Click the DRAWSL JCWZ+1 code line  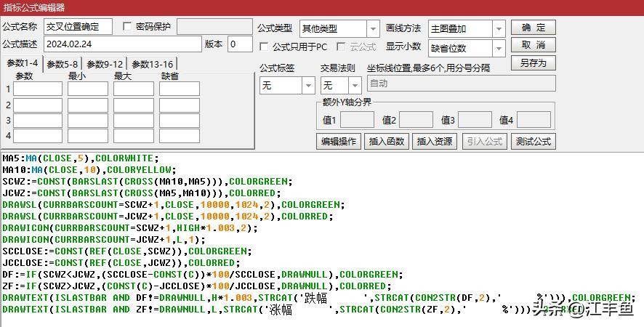[168, 216]
